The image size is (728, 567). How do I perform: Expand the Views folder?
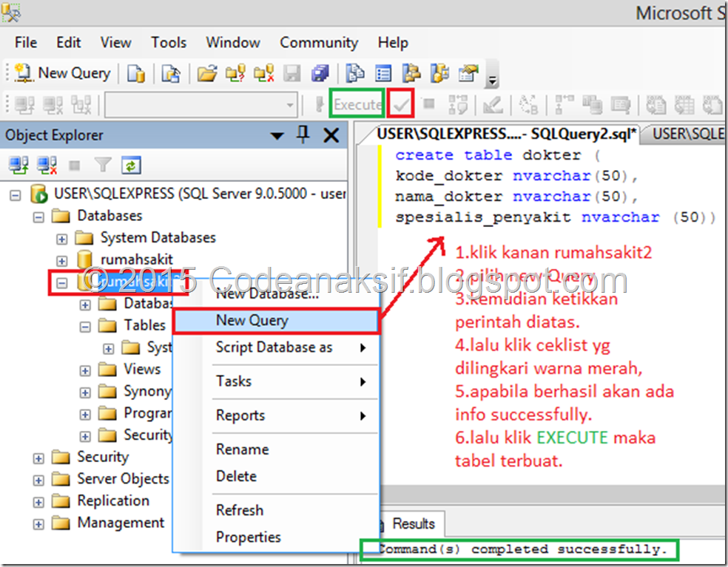tap(85, 370)
